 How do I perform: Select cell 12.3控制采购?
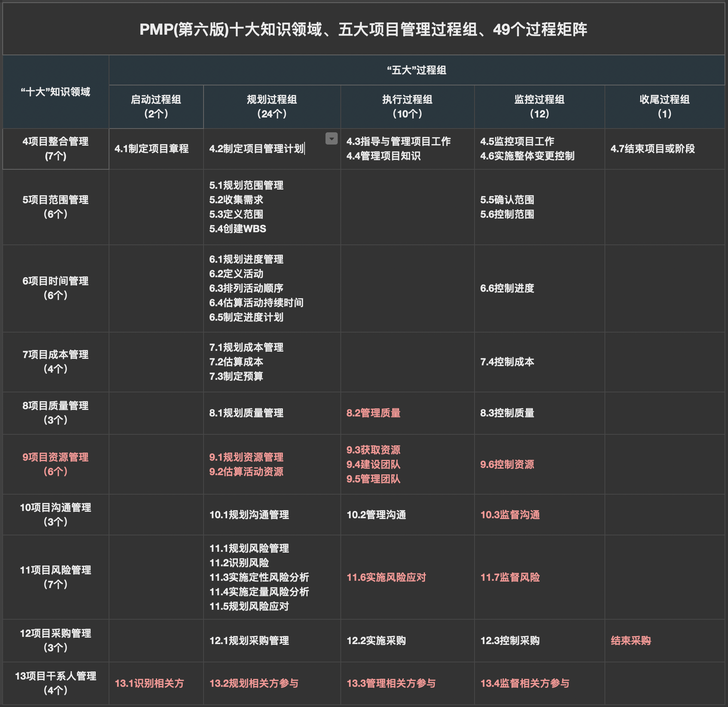(x=539, y=641)
